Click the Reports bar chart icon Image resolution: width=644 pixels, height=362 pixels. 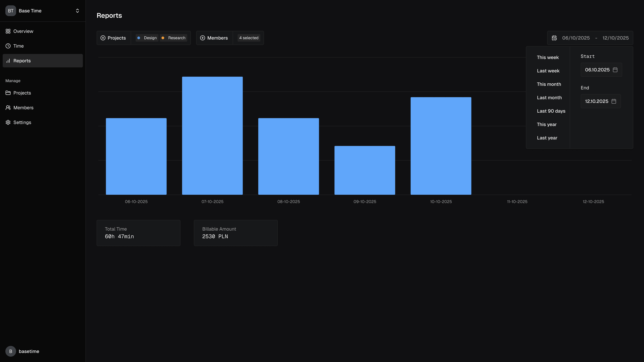[x=8, y=61]
